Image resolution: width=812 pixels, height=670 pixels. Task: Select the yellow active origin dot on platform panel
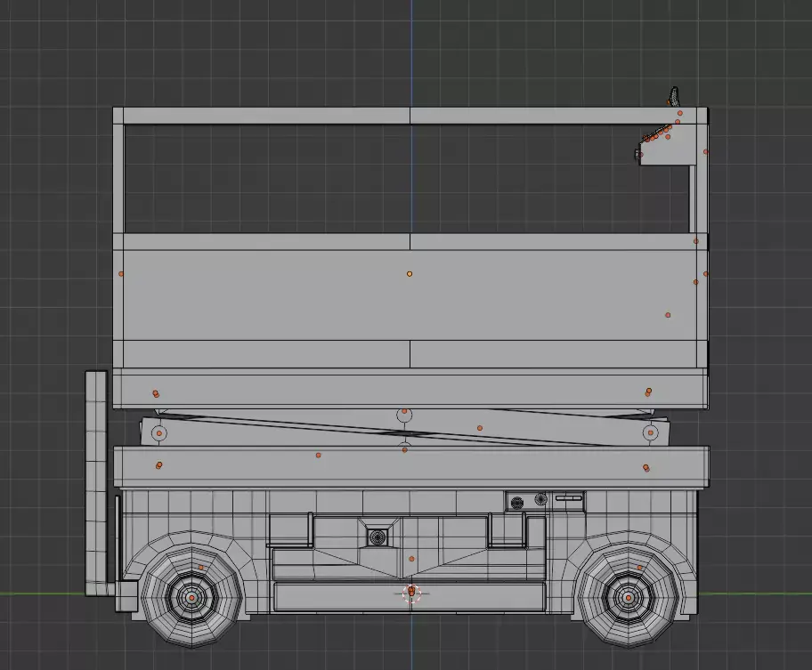410,274
